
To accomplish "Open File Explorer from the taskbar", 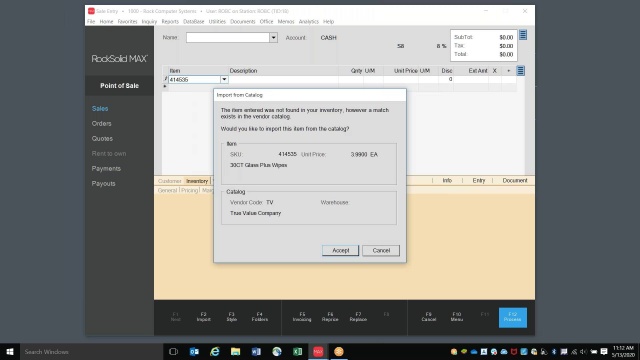I will click(236, 351).
